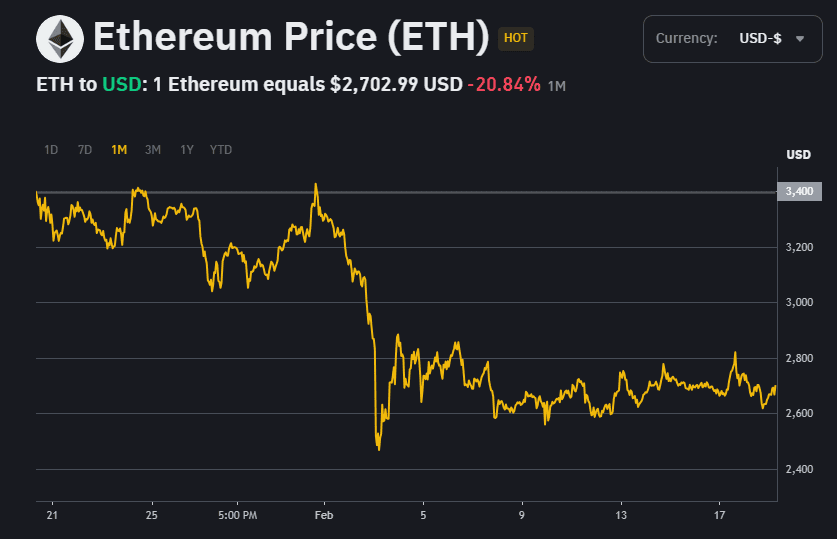Click the USD label above price axis
This screenshot has width=837, height=539.
(x=799, y=155)
